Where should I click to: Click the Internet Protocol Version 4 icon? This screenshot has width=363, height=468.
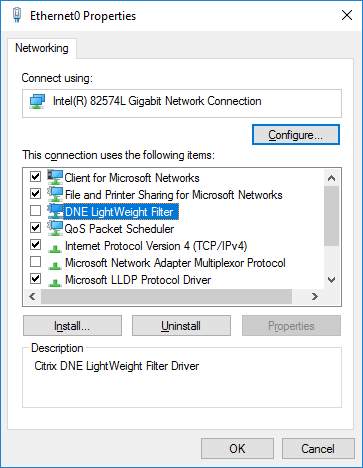(x=55, y=248)
